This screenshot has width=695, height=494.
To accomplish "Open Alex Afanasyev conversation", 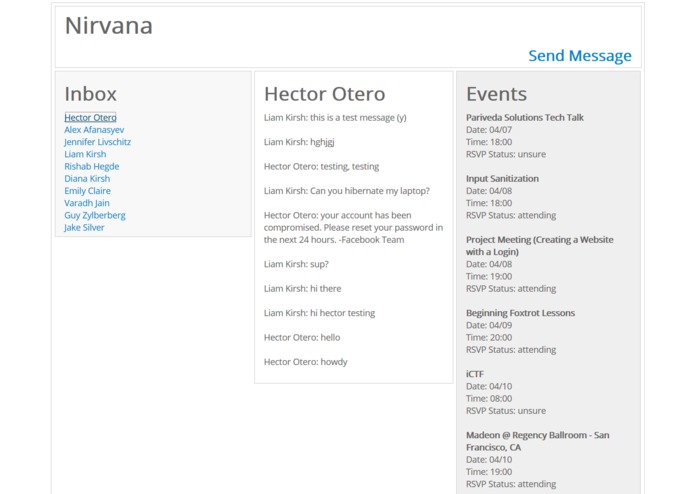I will click(x=94, y=130).
